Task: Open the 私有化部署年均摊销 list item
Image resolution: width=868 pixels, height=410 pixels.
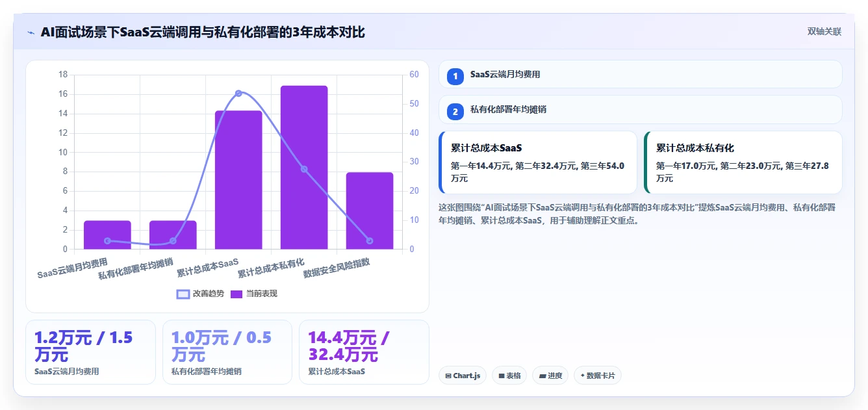Action: [x=641, y=109]
